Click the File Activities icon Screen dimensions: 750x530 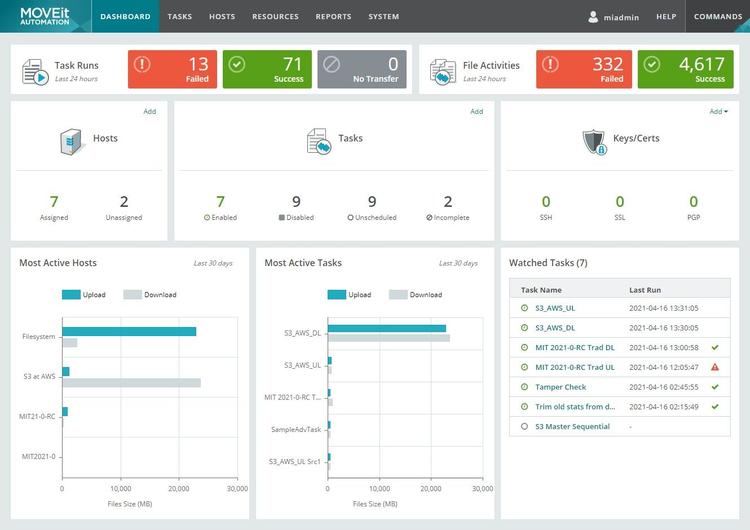coord(442,72)
